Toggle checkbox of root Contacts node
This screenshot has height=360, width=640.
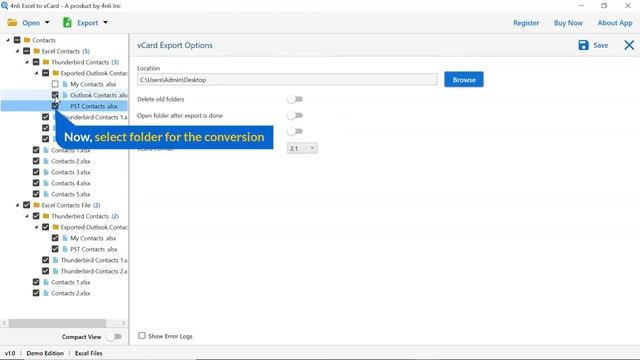(x=17, y=40)
